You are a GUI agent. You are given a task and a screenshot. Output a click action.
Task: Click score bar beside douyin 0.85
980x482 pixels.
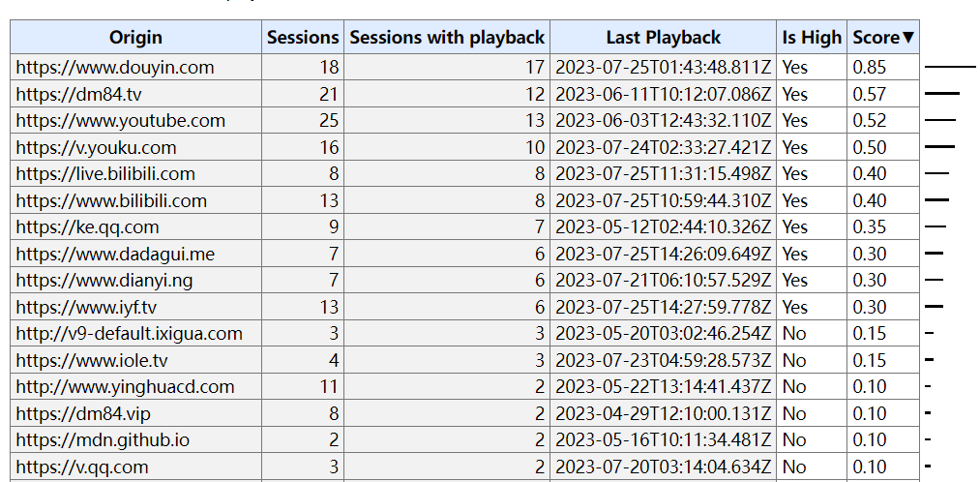(x=950, y=66)
